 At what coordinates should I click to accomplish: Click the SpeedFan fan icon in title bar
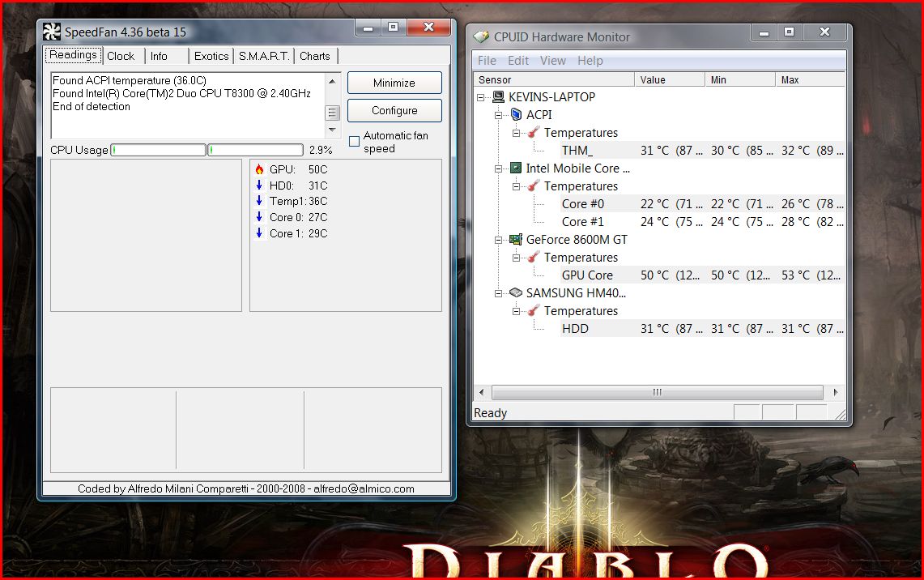tap(52, 32)
